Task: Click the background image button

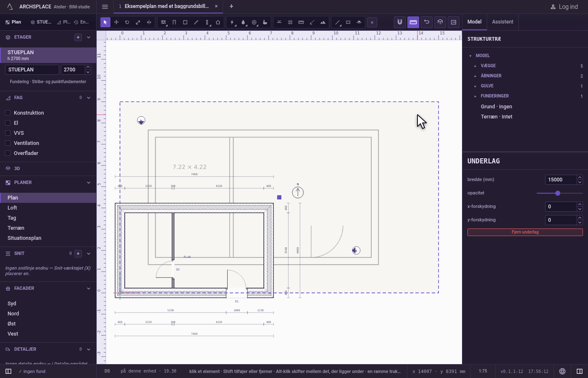Action: 454,22
